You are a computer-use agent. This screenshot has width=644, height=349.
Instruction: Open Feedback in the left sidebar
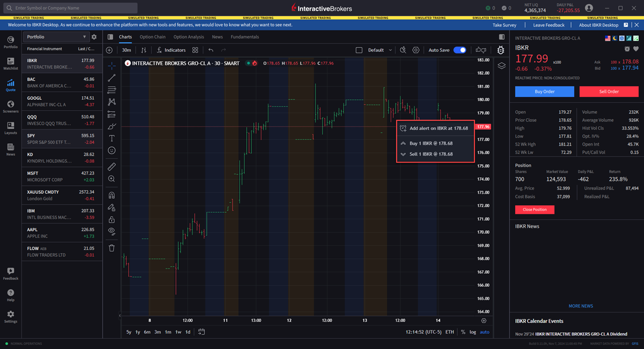pyautogui.click(x=11, y=274)
